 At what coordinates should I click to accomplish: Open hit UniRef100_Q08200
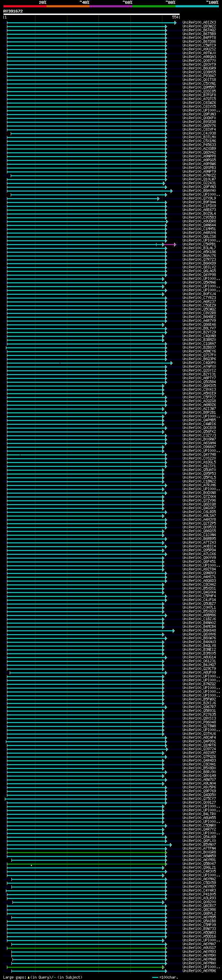click(199, 902)
